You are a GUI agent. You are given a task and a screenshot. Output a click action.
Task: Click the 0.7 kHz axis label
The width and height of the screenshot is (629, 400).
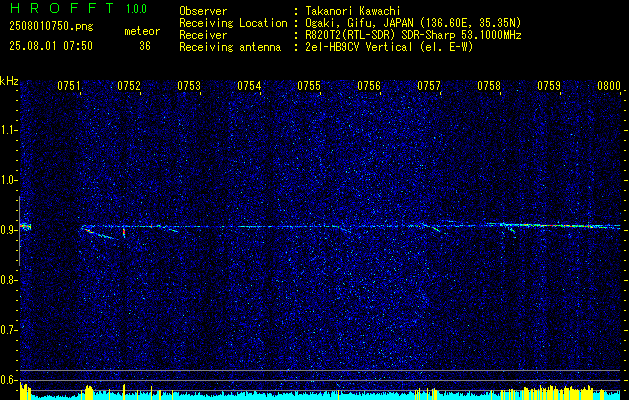(x=9, y=330)
